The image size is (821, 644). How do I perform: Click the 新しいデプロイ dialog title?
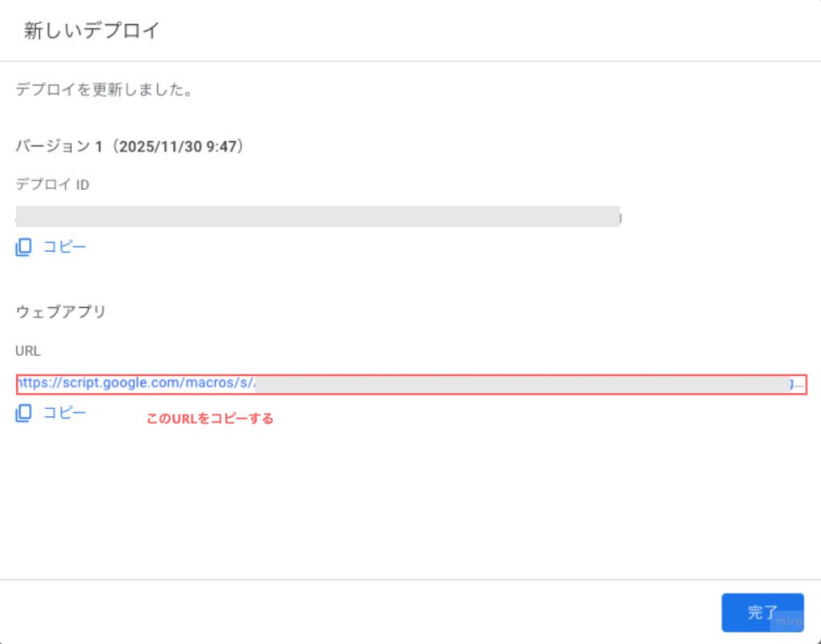pos(91,30)
